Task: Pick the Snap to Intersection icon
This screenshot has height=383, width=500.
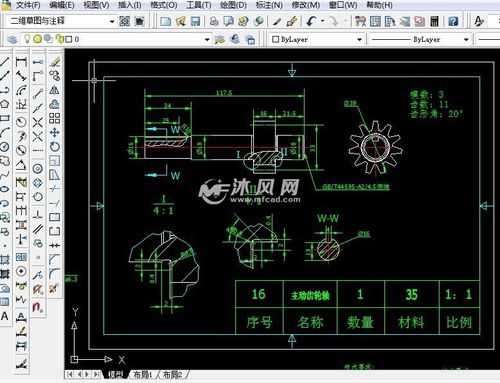Action: click(x=38, y=122)
